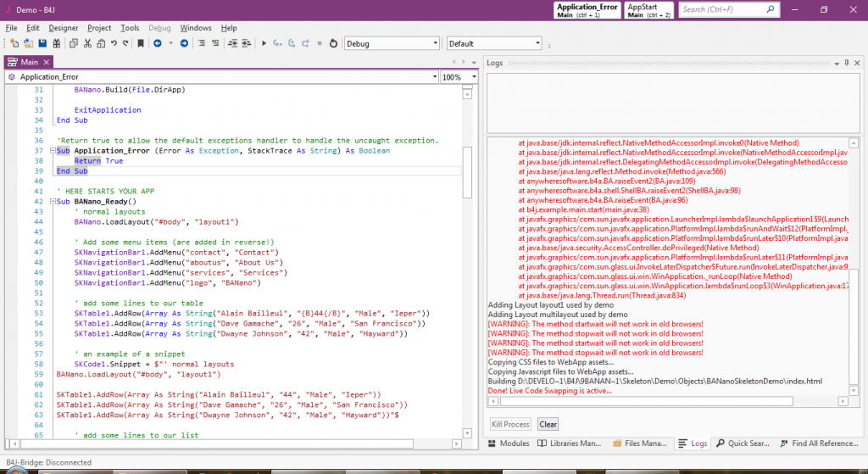The image size is (868, 474).
Task: Open the 100% zoom dropdown
Action: pyautogui.click(x=459, y=77)
